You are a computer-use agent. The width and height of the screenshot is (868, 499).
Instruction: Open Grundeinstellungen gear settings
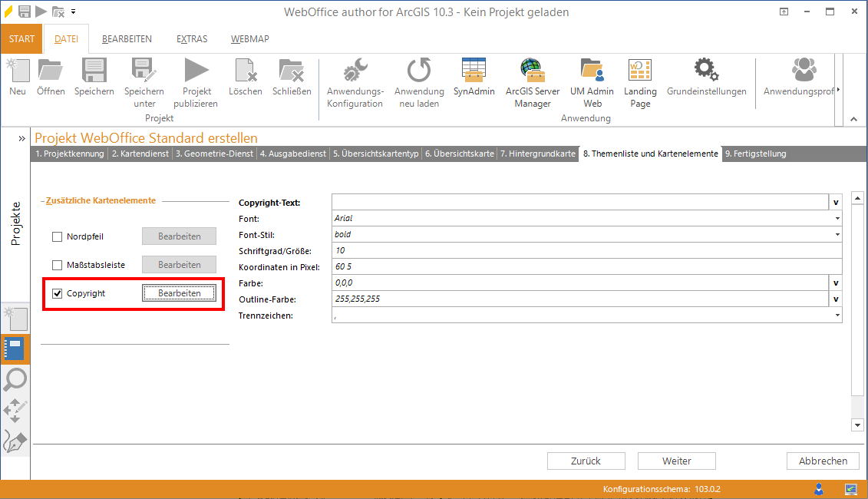pyautogui.click(x=706, y=71)
